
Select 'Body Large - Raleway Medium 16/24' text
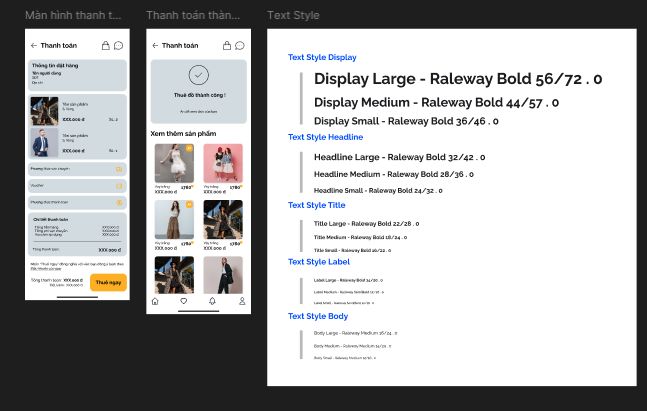tap(356, 333)
